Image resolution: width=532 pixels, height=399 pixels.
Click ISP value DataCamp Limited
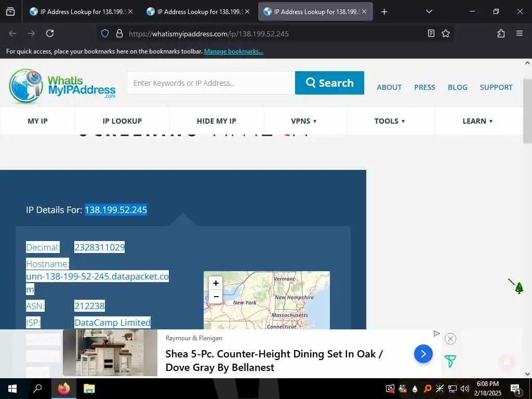click(112, 323)
